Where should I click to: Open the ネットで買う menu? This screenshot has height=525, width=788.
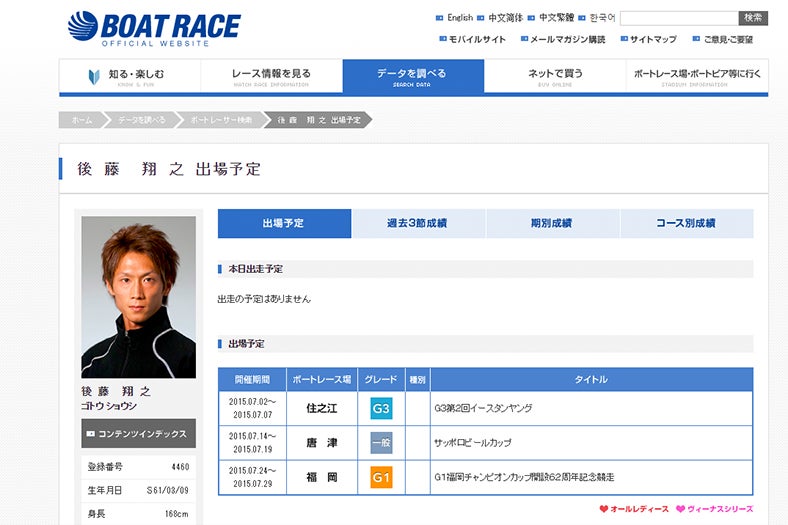click(x=555, y=76)
